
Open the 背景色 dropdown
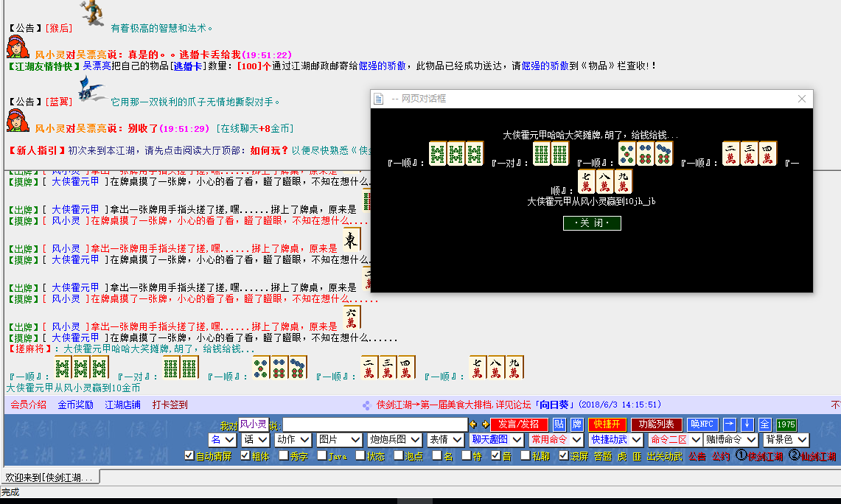(x=786, y=440)
